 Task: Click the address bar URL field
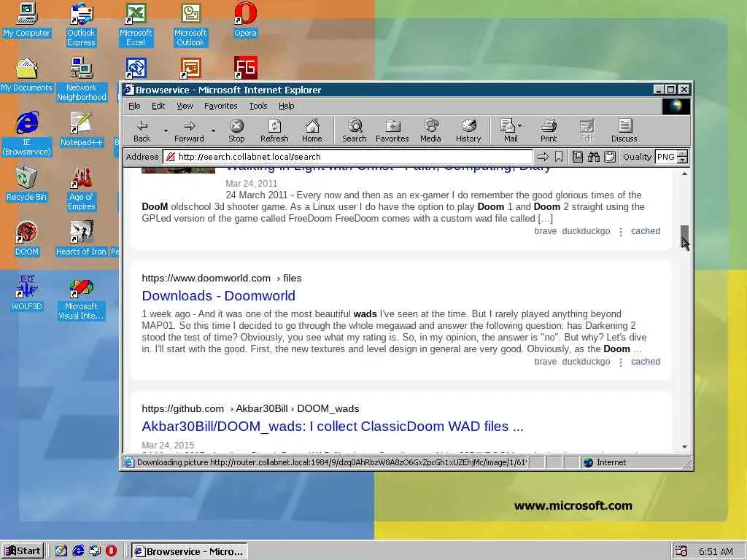point(348,157)
